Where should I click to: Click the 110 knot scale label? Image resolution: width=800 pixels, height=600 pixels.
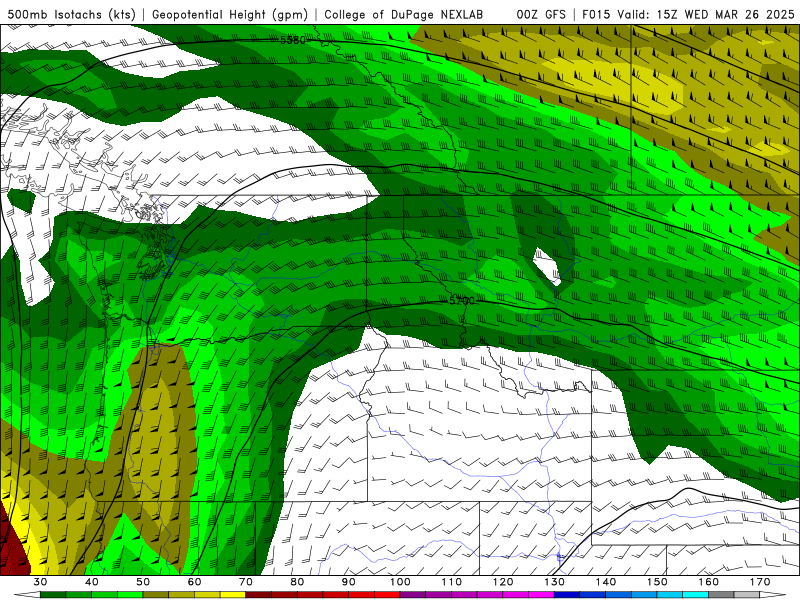coord(452,582)
